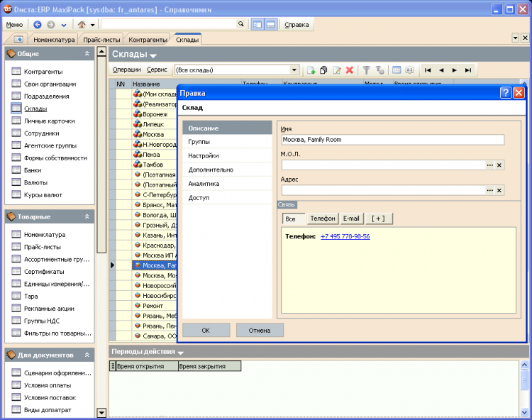Click the phone number link
This screenshot has height=420, width=532.
point(345,236)
